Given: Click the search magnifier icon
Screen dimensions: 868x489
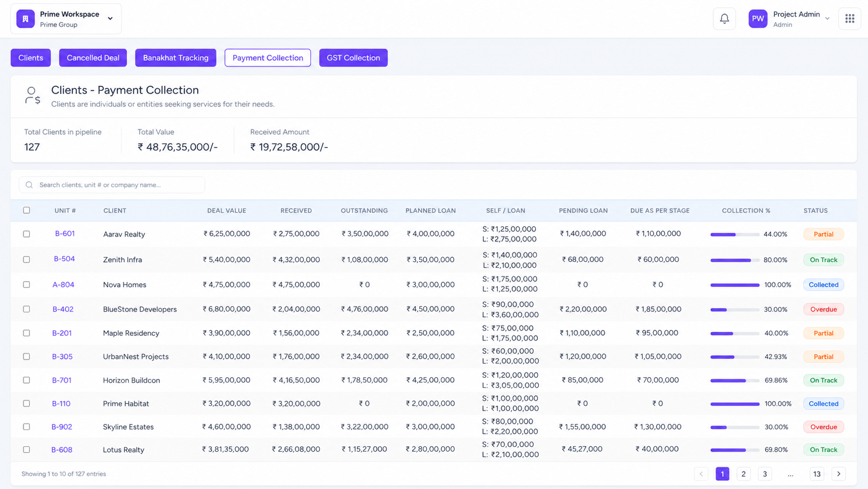Looking at the screenshot, I should pos(29,185).
